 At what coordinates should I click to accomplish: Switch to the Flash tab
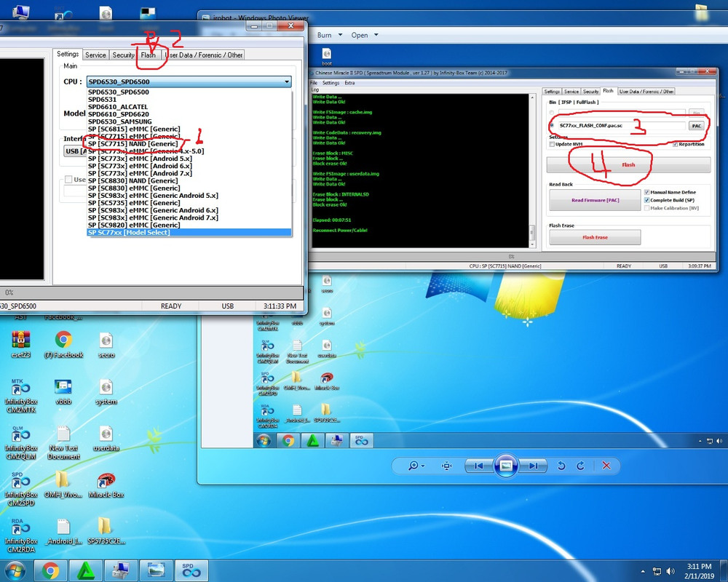[148, 55]
